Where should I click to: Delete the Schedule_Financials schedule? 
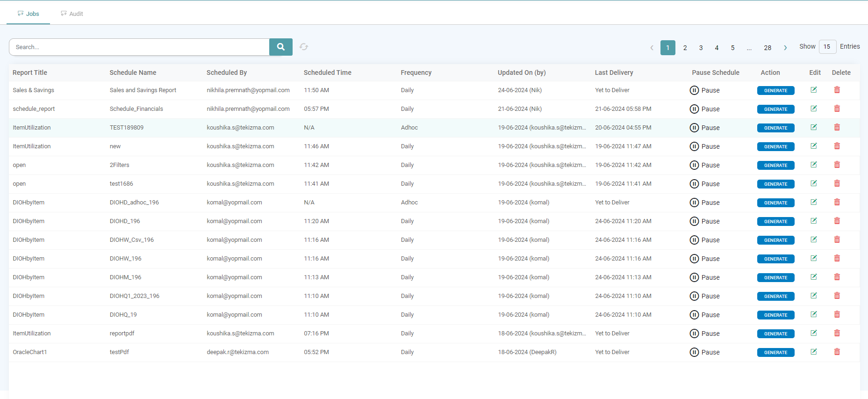point(837,109)
